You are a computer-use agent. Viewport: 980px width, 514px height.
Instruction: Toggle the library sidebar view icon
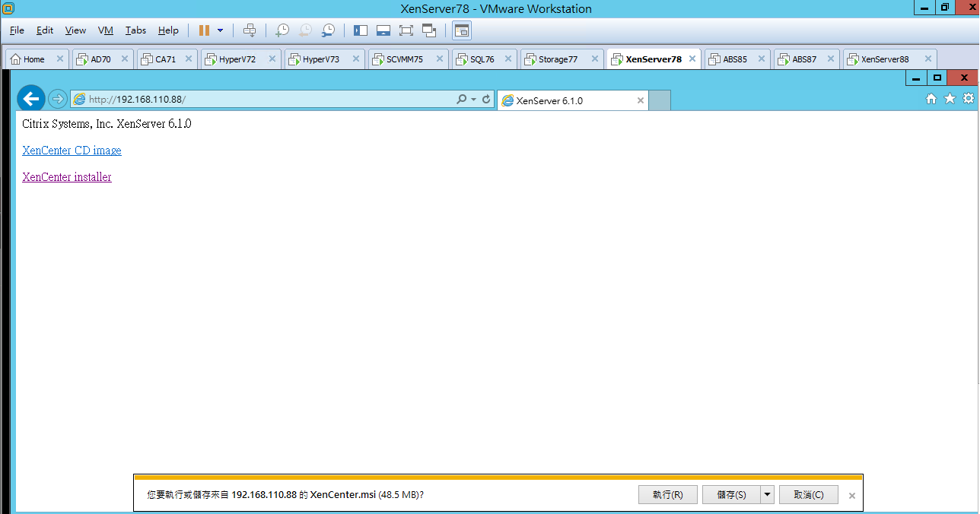click(361, 30)
